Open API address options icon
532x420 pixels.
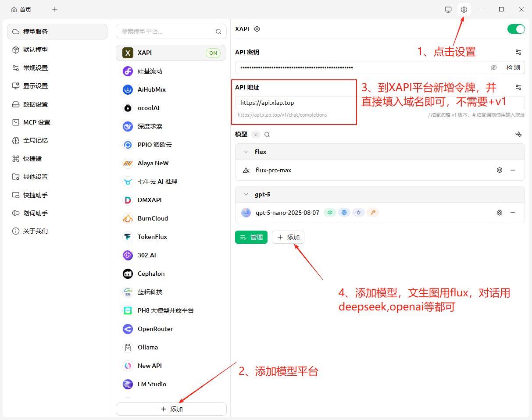coord(518,87)
